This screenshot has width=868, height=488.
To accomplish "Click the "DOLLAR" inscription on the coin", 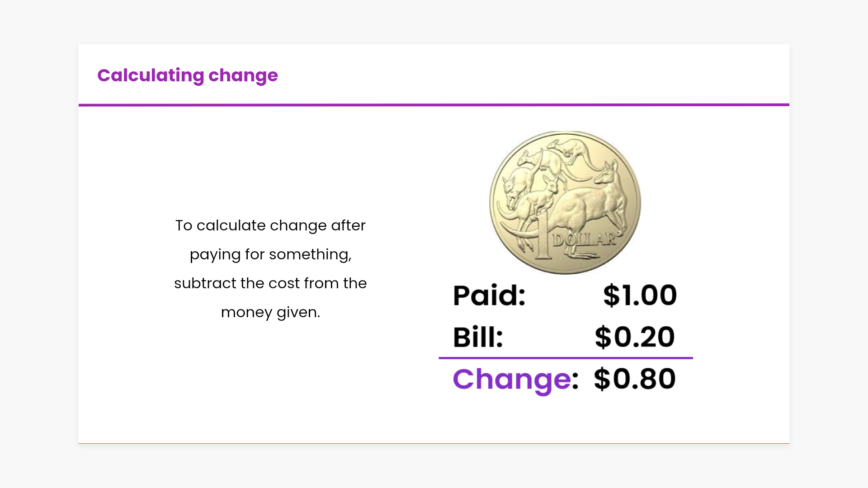I will (584, 239).
